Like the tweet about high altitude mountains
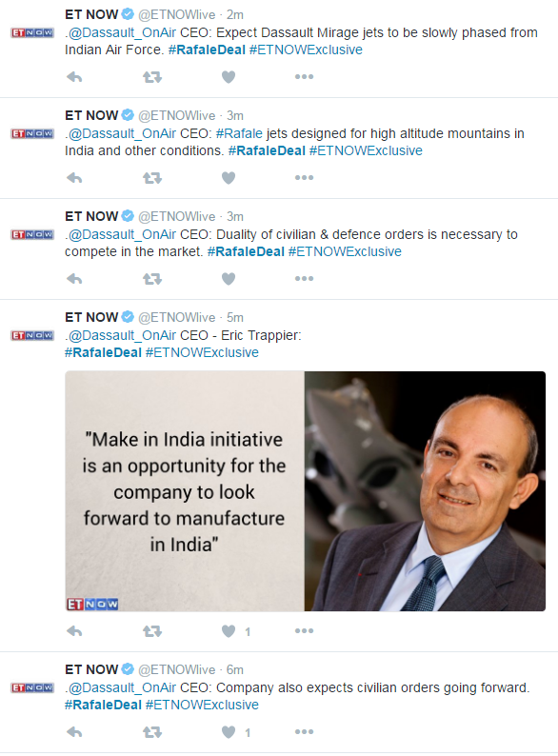 [x=229, y=178]
